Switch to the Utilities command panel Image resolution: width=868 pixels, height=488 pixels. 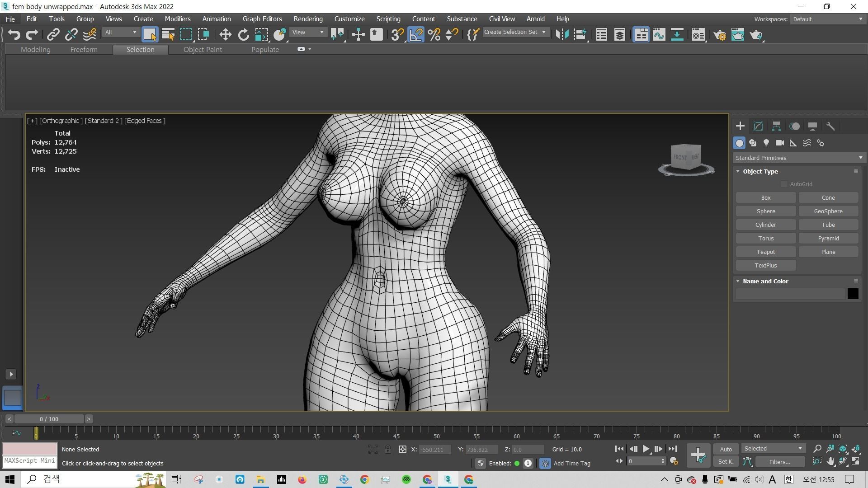[830, 127]
